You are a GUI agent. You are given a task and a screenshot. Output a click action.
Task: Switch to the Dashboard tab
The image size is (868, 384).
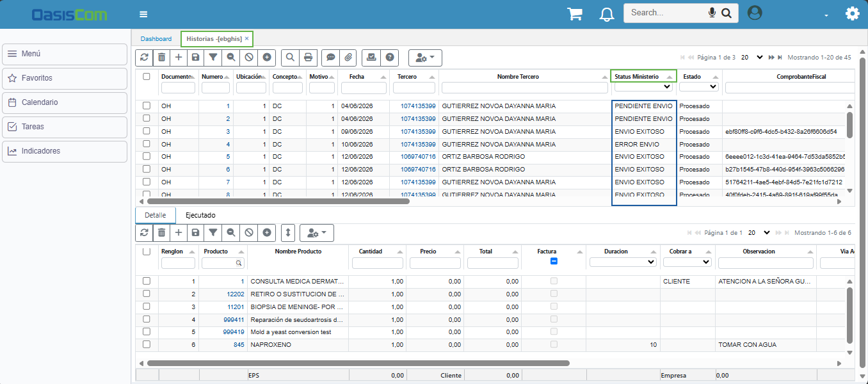pos(156,39)
